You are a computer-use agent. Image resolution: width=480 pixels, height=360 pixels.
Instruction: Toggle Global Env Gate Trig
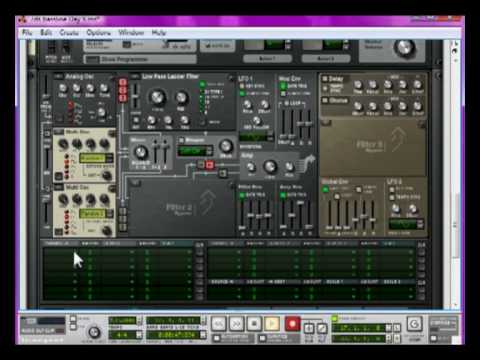tap(325, 189)
